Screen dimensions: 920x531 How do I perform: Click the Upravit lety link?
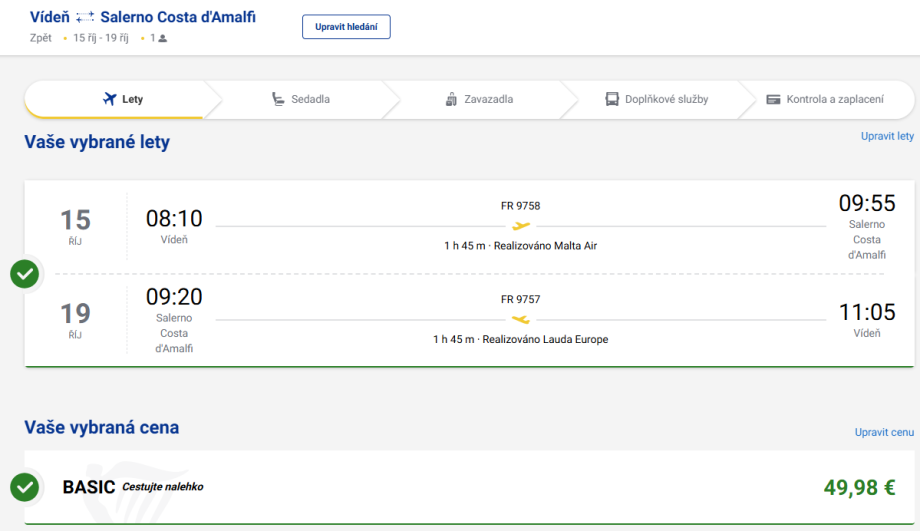click(887, 136)
